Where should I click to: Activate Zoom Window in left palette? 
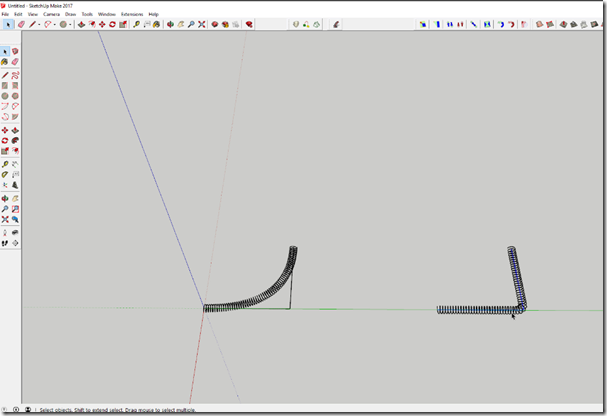(x=15, y=209)
